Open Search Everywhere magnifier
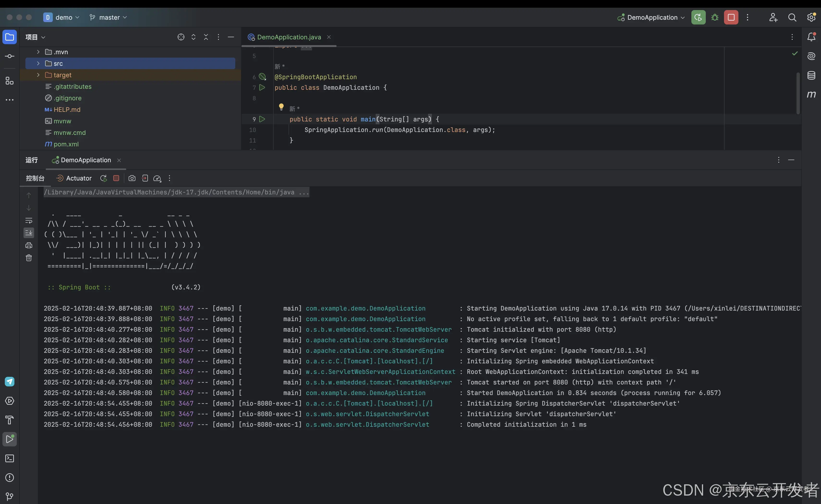Image resolution: width=821 pixels, height=504 pixels. point(792,17)
